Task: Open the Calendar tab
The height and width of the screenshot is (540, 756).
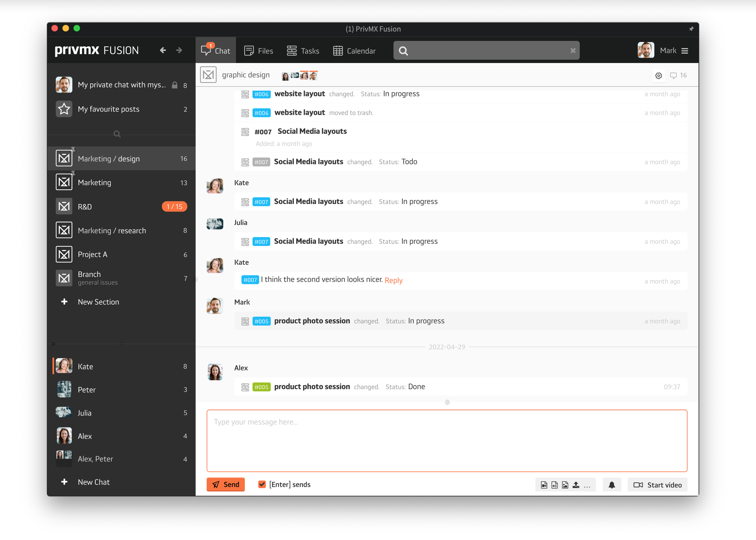Action: pyautogui.click(x=354, y=51)
